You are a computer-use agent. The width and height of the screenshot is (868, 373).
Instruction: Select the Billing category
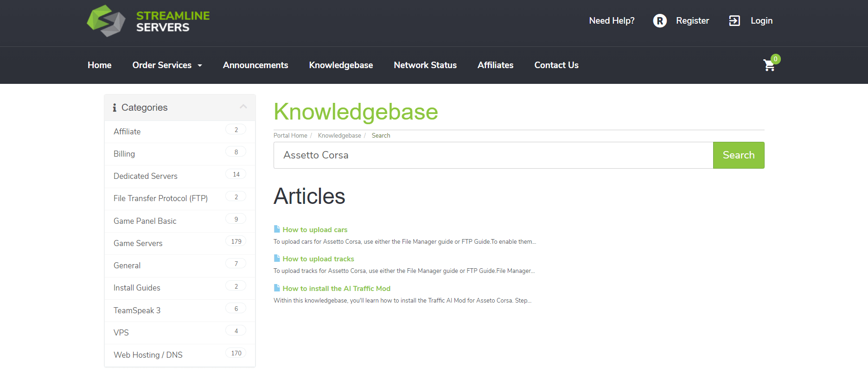tap(180, 154)
